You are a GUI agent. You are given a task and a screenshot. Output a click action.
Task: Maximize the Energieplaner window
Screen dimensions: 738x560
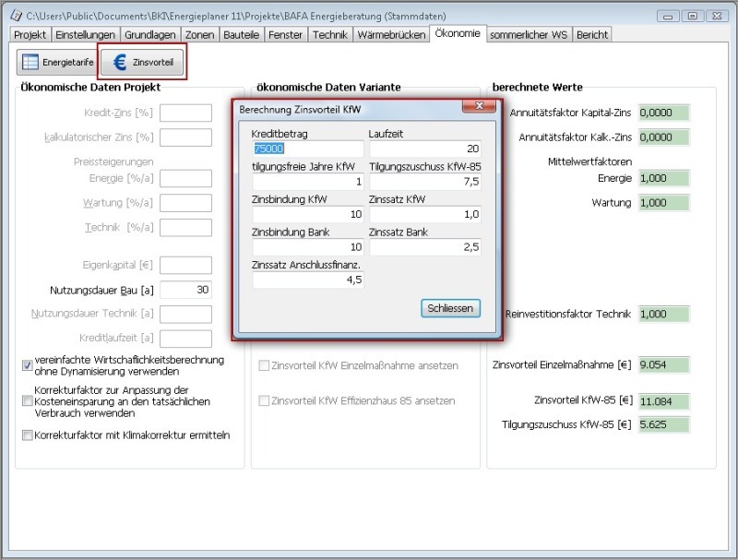[693, 16]
